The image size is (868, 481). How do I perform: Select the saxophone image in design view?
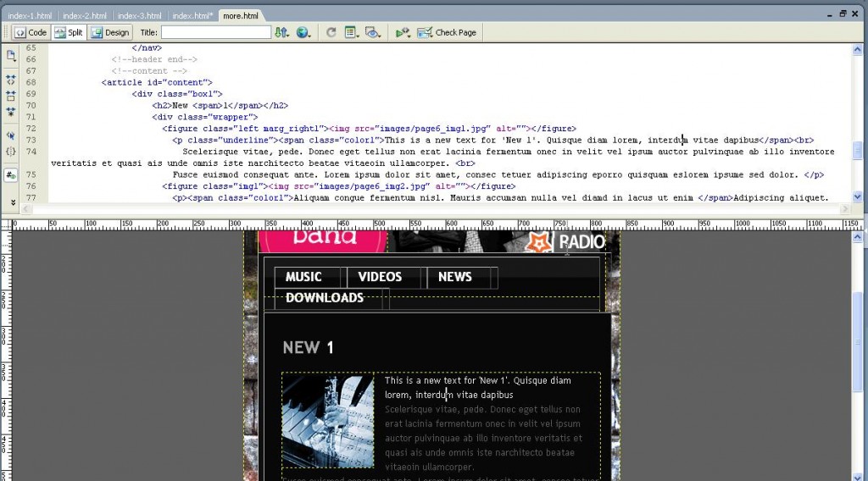[x=328, y=421]
